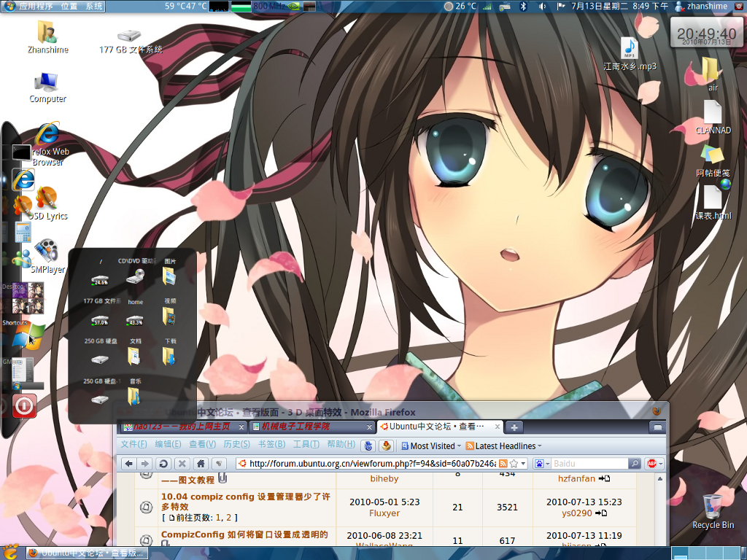Expand the Most Visited bookmarks dropdown

(x=430, y=446)
